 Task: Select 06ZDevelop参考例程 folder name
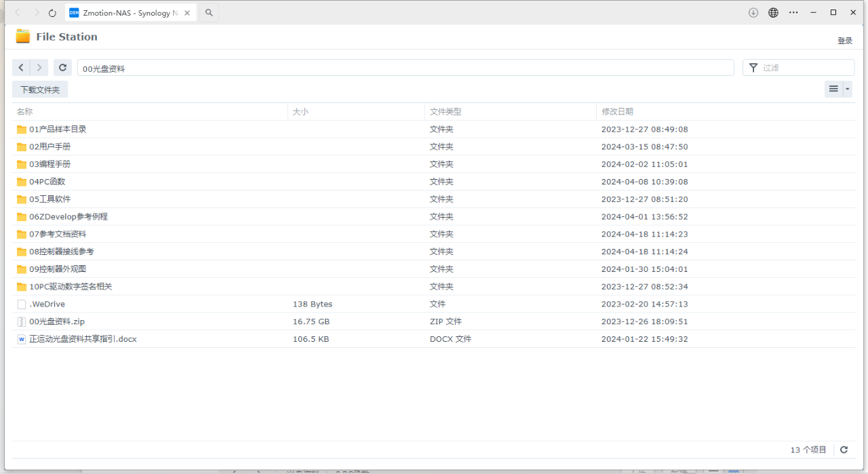tap(68, 217)
